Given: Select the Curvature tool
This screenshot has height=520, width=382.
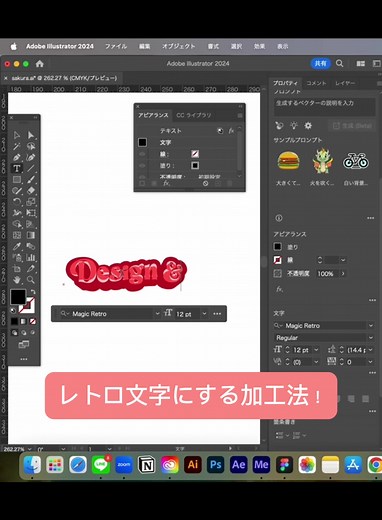Looking at the screenshot, I should click(31, 157).
